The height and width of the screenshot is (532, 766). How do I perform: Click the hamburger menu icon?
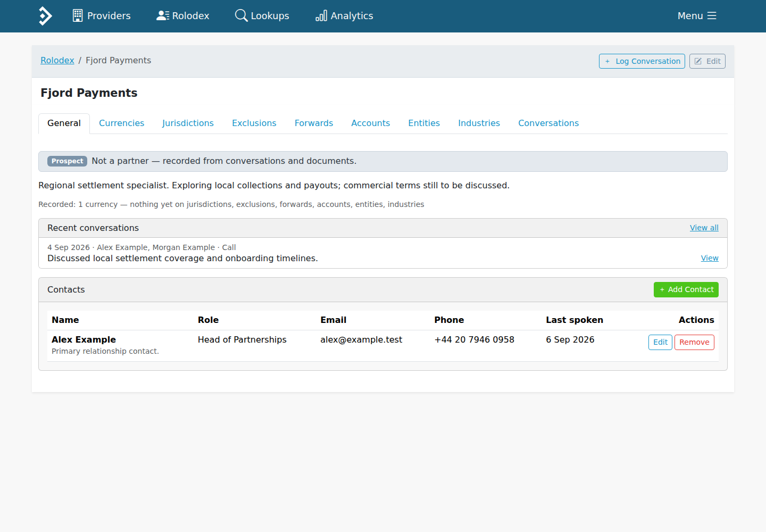[x=712, y=16]
